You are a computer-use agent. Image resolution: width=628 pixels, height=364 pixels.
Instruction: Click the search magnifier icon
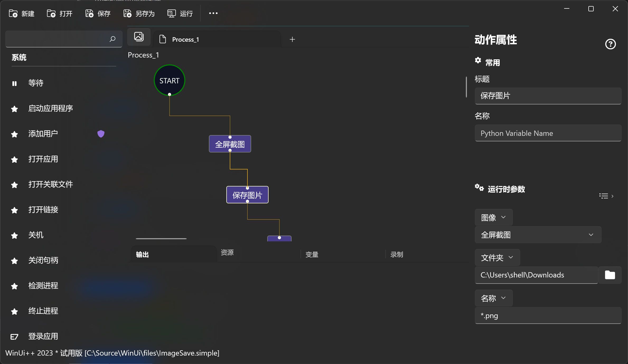pyautogui.click(x=113, y=39)
